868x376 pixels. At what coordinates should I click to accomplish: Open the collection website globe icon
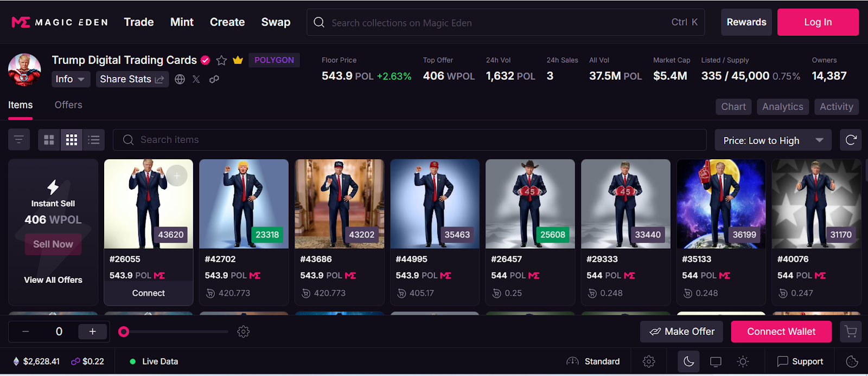pyautogui.click(x=180, y=79)
